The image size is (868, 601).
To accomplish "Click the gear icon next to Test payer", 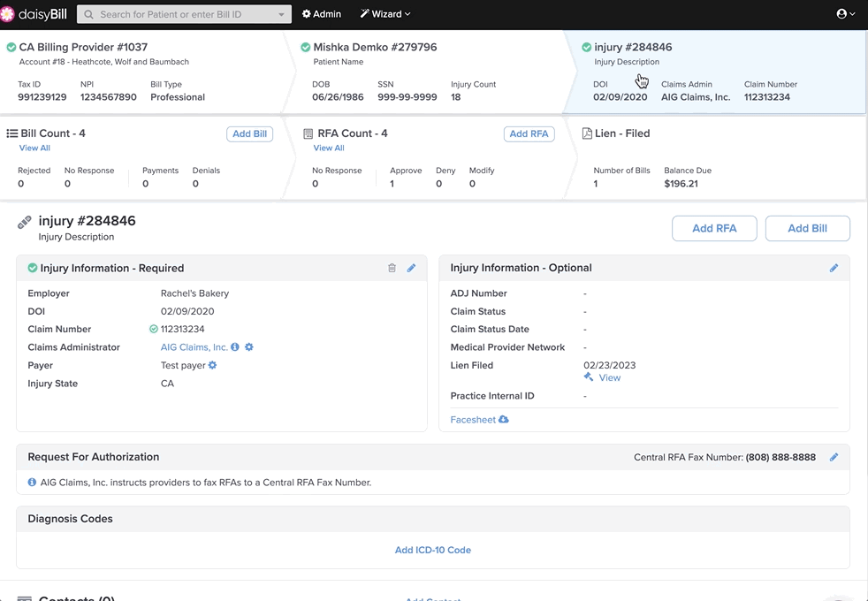I will (212, 365).
